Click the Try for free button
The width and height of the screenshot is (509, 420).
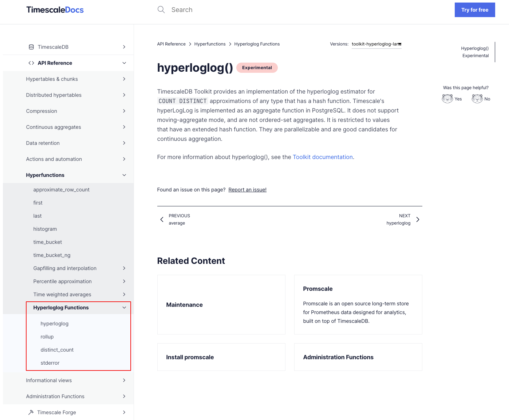475,10
